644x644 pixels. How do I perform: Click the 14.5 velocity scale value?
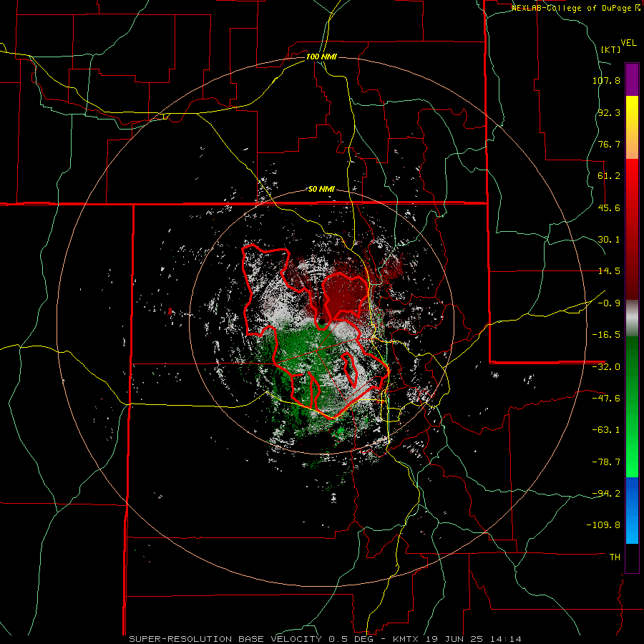(x=609, y=271)
